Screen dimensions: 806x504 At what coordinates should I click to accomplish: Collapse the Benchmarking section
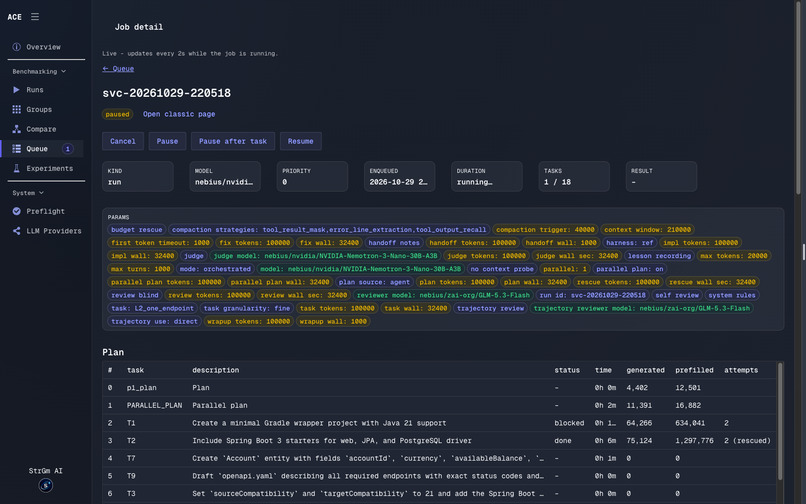39,71
